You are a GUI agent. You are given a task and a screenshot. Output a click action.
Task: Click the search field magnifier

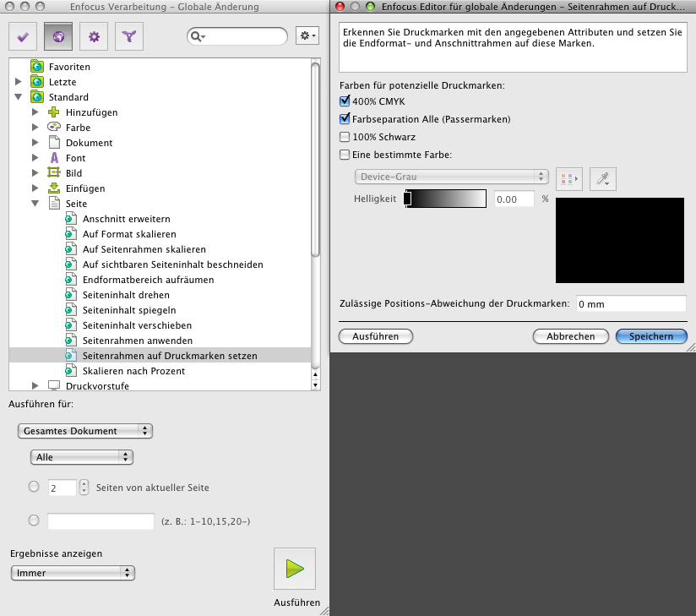[x=197, y=36]
